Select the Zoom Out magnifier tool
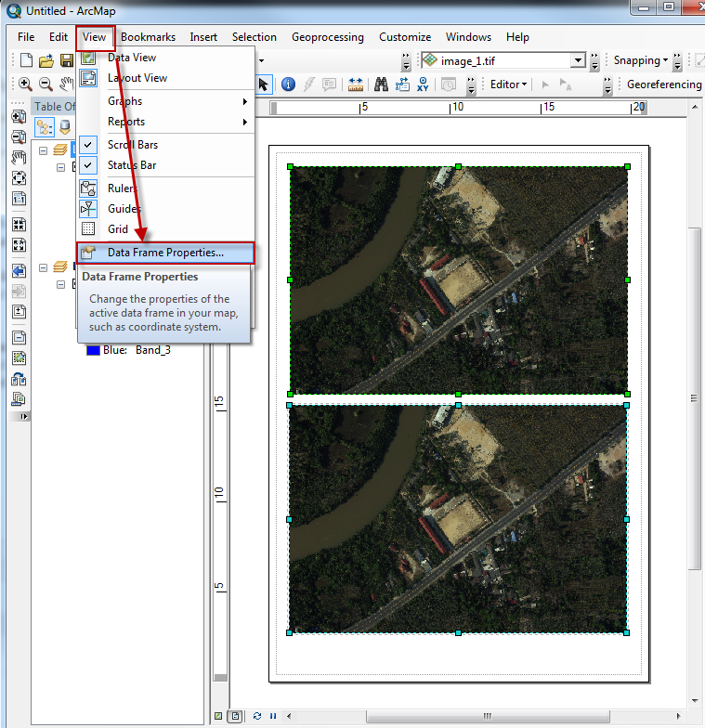Image resolution: width=705 pixels, height=728 pixels. 46,84
